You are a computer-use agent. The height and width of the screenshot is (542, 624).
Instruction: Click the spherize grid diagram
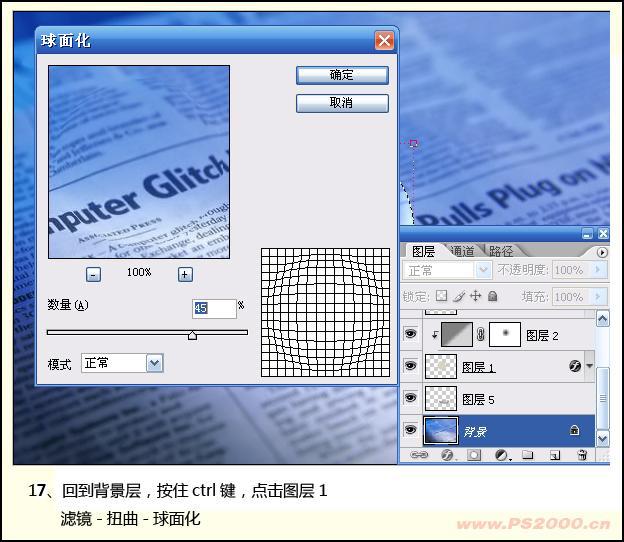pos(325,312)
